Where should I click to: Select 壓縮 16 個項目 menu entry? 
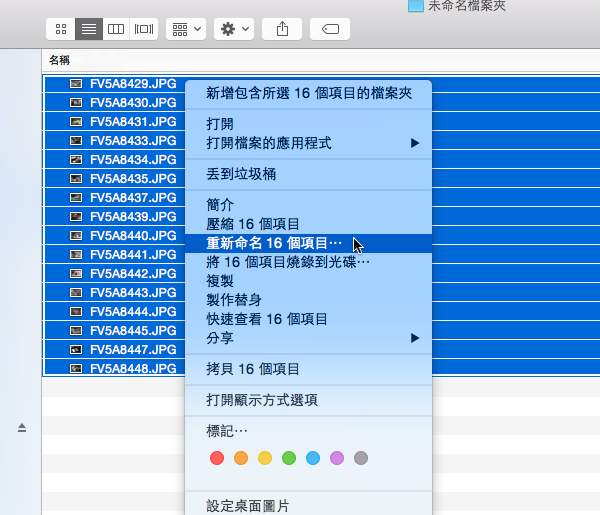pyautogui.click(x=253, y=224)
